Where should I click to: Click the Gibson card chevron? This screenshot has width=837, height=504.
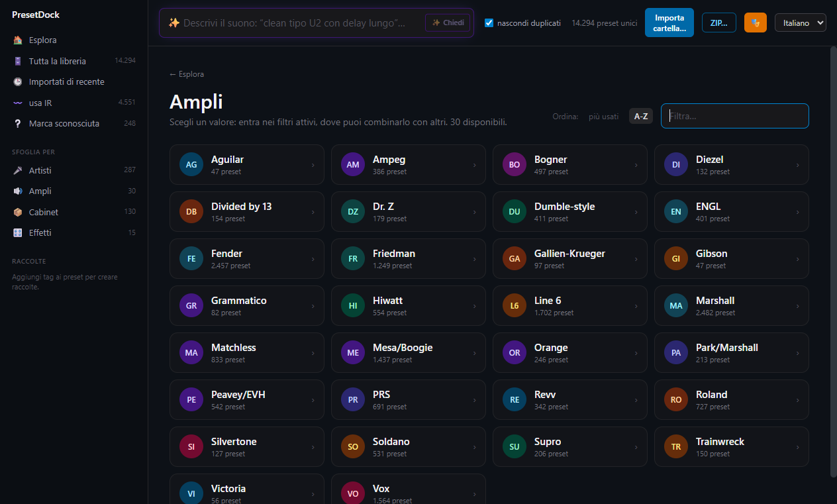pyautogui.click(x=798, y=260)
